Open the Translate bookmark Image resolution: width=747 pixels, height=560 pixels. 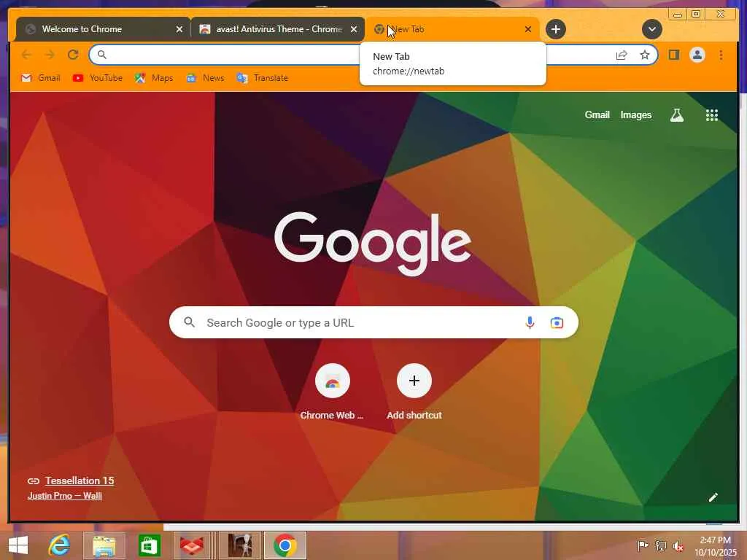point(263,77)
